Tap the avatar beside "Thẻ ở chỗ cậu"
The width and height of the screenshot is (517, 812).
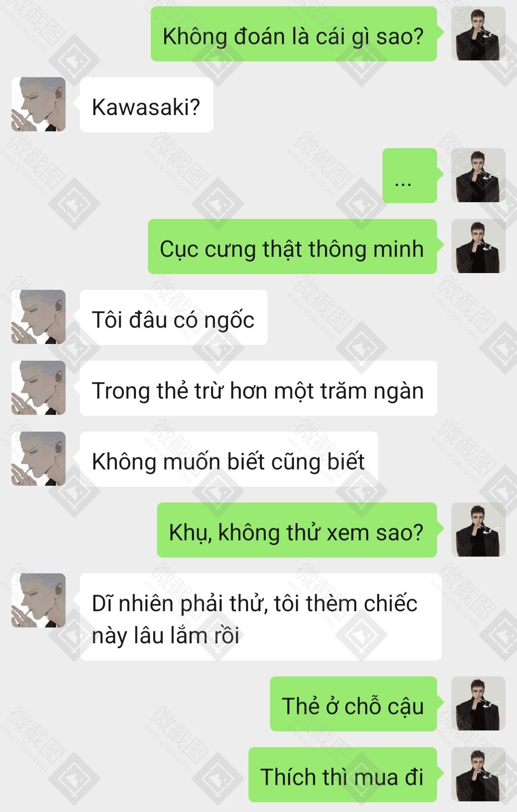[478, 704]
